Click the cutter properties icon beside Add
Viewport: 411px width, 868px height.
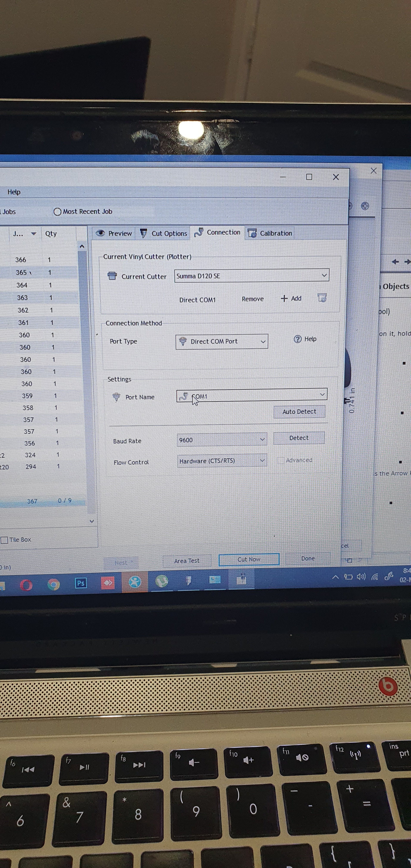(x=322, y=298)
